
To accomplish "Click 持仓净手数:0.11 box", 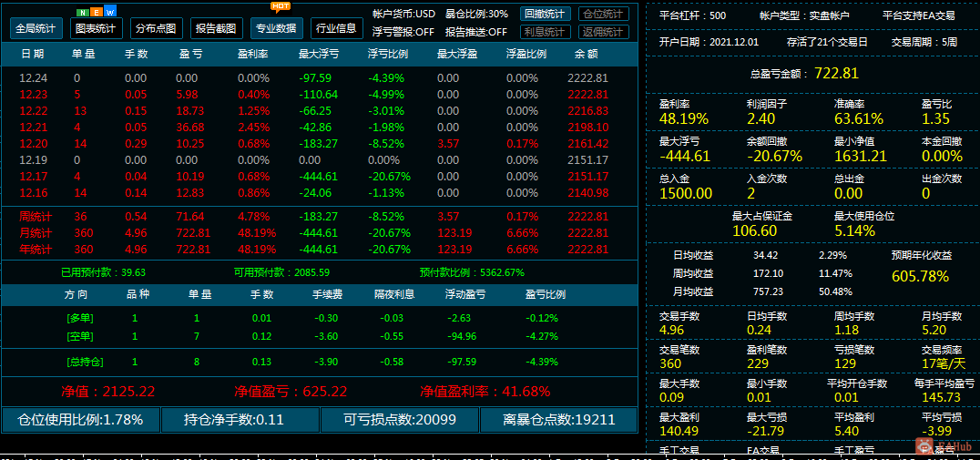I will tap(240, 420).
